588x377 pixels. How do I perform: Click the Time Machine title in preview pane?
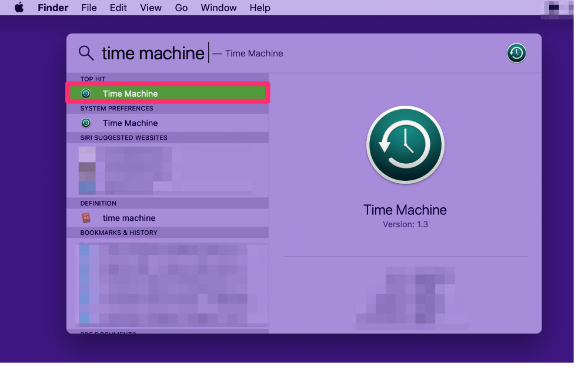click(405, 210)
